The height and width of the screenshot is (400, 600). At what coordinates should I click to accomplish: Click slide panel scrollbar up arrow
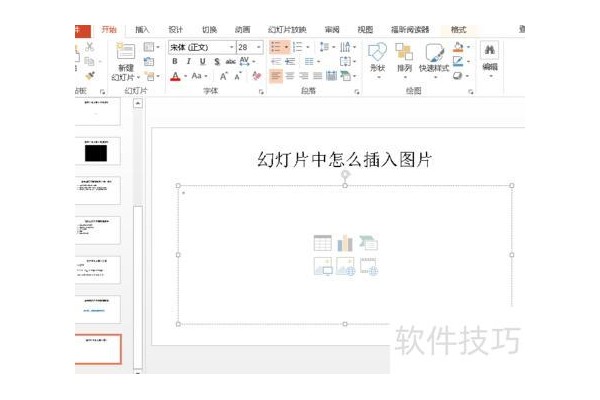click(138, 103)
